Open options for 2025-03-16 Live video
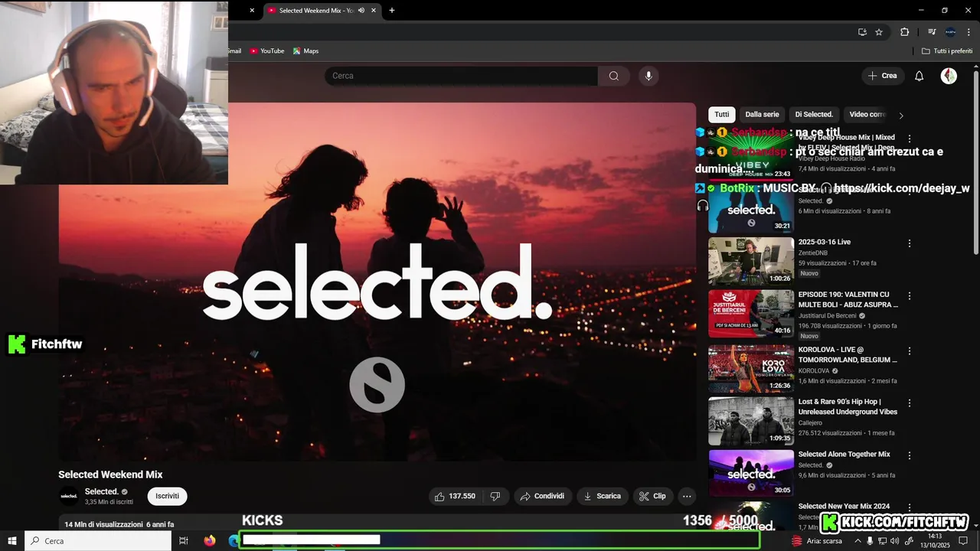Screen dimensions: 980x551 coord(910,243)
